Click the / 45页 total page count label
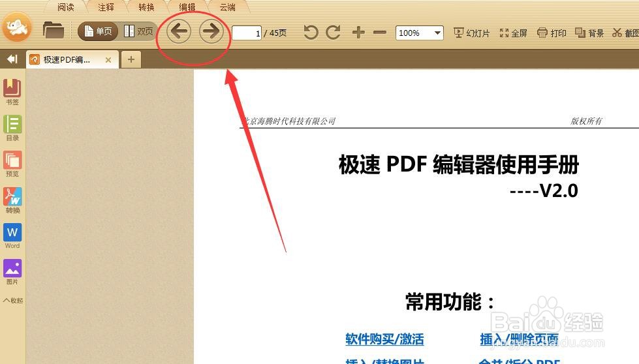639x364 pixels. (x=275, y=33)
